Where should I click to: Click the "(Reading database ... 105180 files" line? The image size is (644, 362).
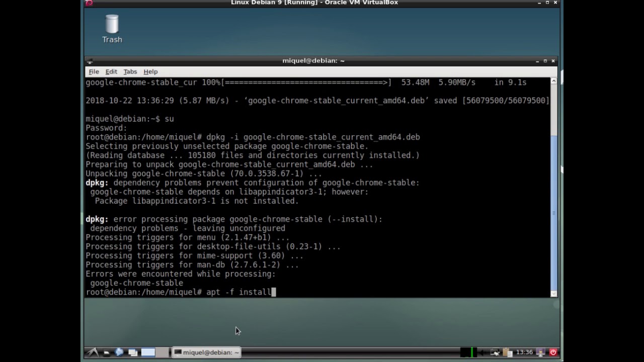[253, 155]
